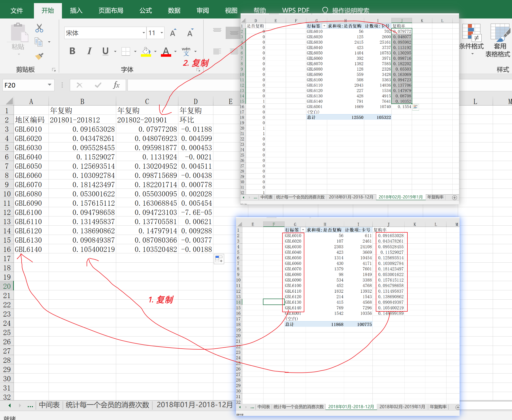Open the 统计每一个会员的消费次数 sheet tab

(x=107, y=405)
